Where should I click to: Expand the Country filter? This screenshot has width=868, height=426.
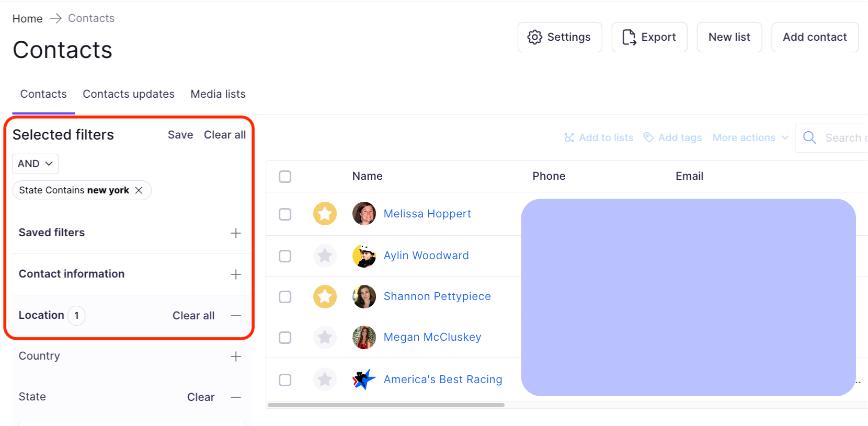[x=236, y=356]
